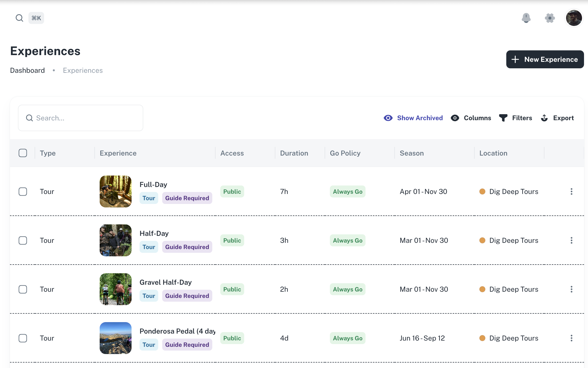Viewport: 588px width, 368px height.
Task: Open three-dot menu for Half-Day row
Action: coord(571,240)
